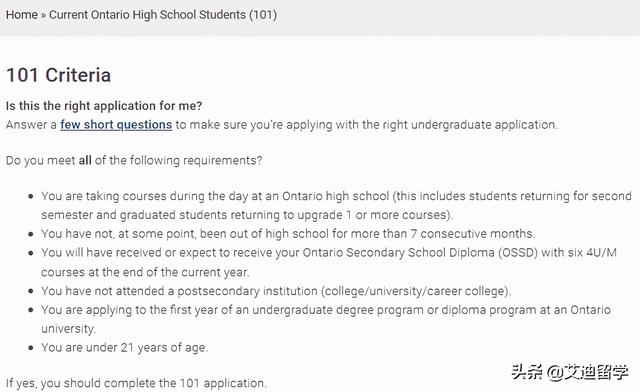Image resolution: width=640 pixels, height=392 pixels.
Task: Select 'Is this the right application for me?' text
Action: [104, 106]
